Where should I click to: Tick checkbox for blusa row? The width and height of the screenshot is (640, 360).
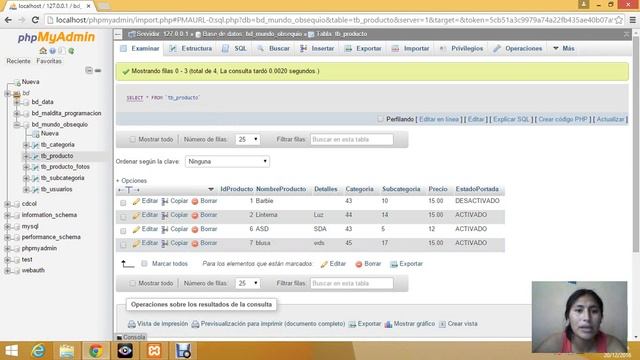click(123, 245)
